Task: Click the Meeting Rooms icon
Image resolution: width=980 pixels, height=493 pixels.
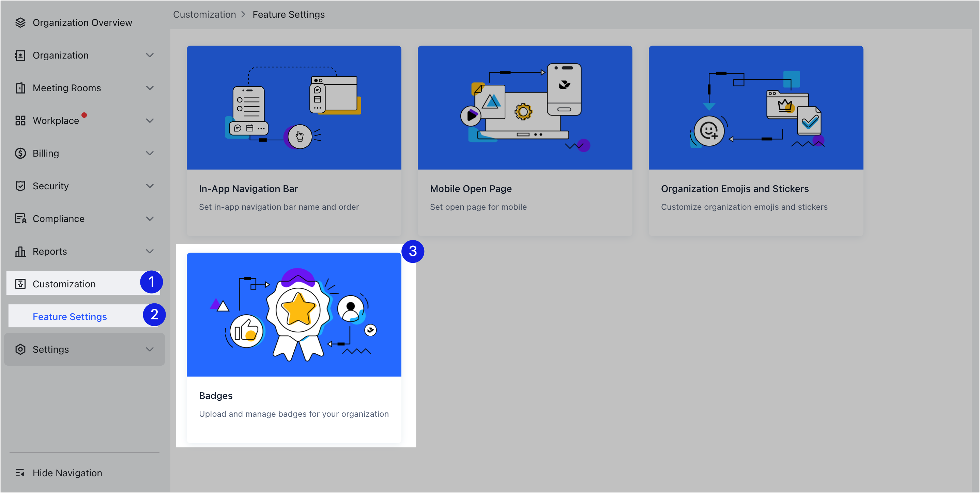Action: 20,88
